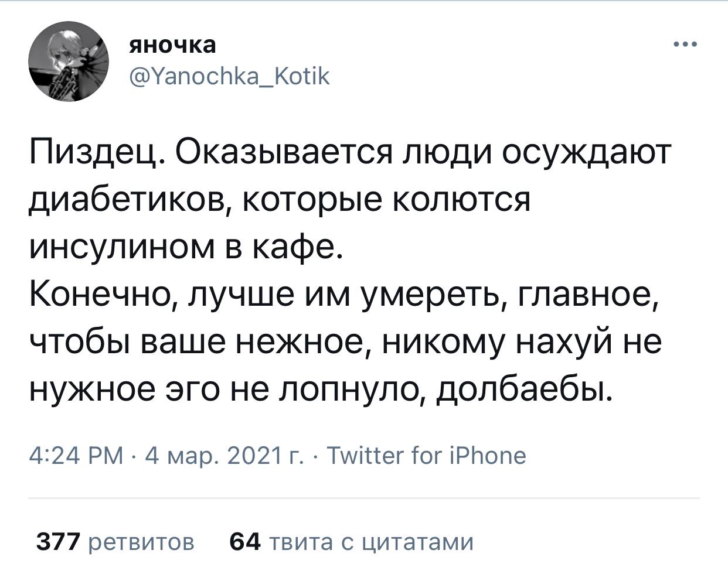Click the 4:24 PM timestamp
The width and height of the screenshot is (728, 574).
(76, 455)
